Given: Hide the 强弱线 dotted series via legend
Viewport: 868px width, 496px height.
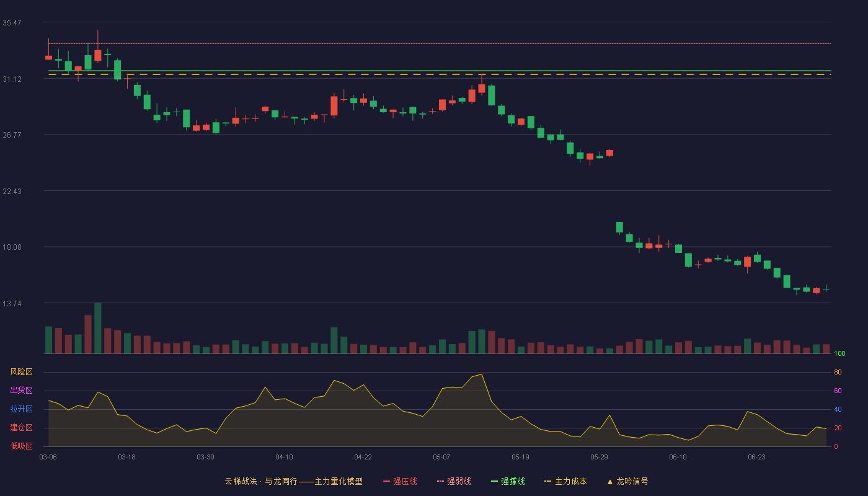Looking at the screenshot, I should point(454,481).
